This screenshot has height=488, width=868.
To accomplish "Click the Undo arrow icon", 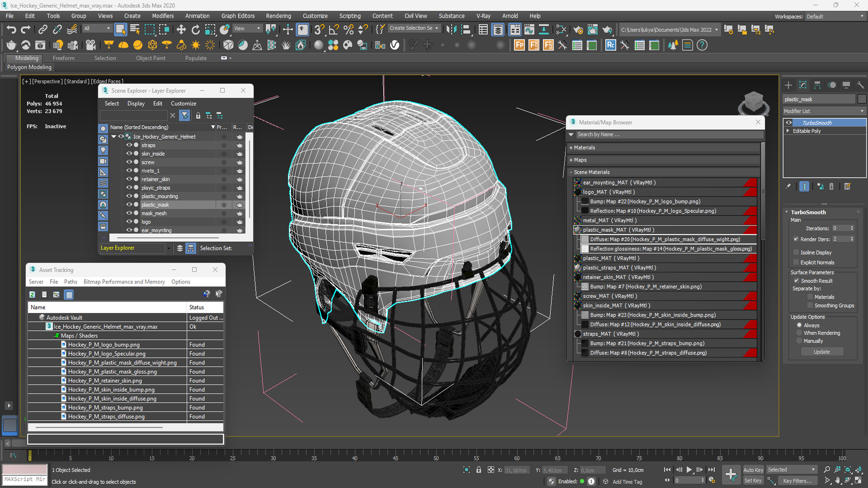I will 11,30.
